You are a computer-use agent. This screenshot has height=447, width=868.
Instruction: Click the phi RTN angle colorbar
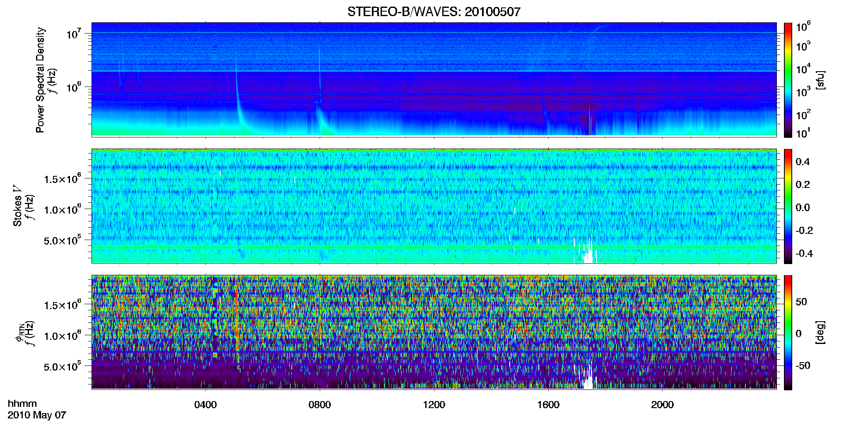[x=788, y=332]
